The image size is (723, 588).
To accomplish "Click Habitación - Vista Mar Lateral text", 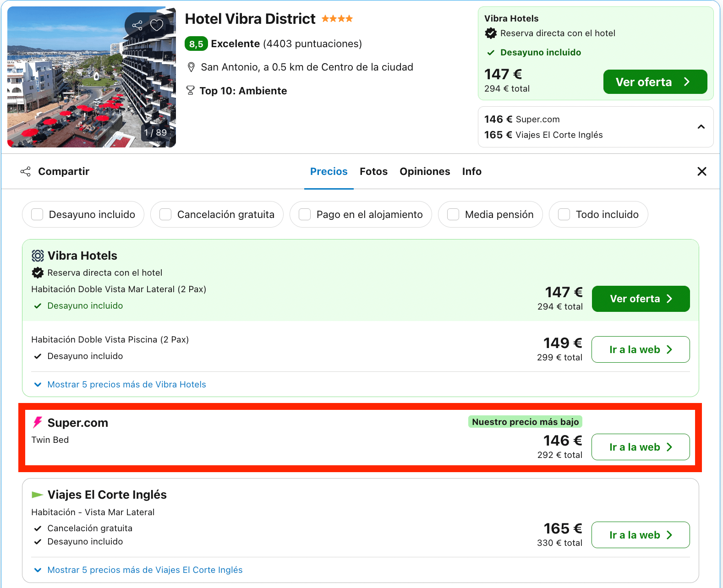I will point(93,512).
